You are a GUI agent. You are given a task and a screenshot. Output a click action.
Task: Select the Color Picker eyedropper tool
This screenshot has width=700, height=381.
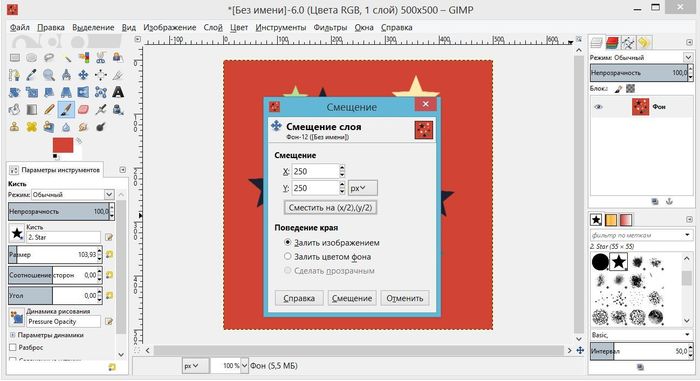click(32, 75)
